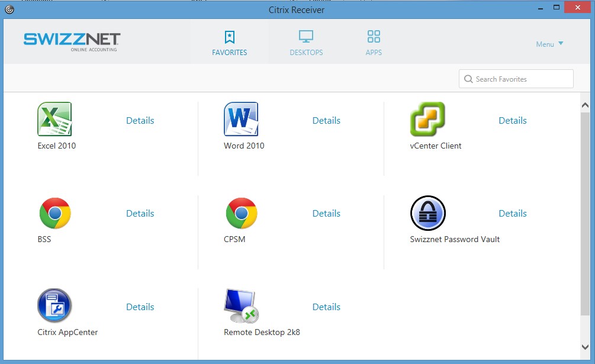
Task: Open Details for vCenter Client
Action: [513, 121]
